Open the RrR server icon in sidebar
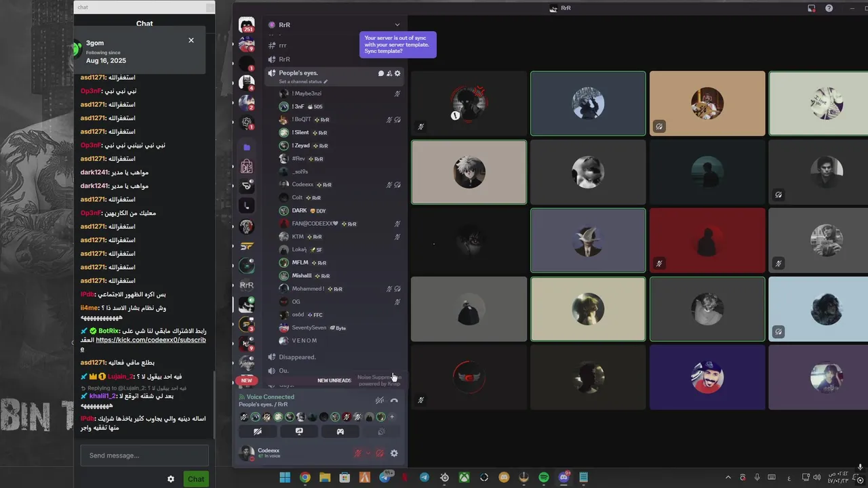The width and height of the screenshot is (868, 488). 247,285
